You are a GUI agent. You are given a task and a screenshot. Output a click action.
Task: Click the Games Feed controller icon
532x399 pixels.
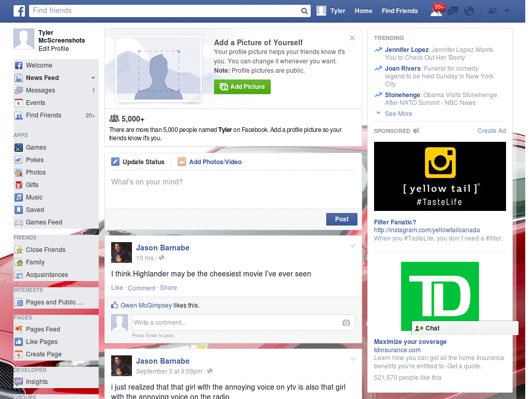pos(19,222)
